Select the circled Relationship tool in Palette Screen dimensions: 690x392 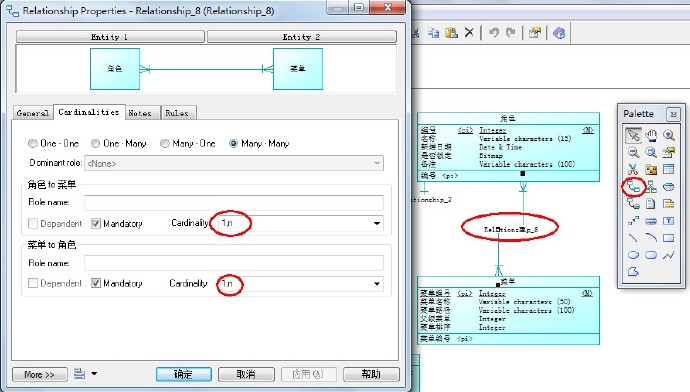click(x=633, y=187)
